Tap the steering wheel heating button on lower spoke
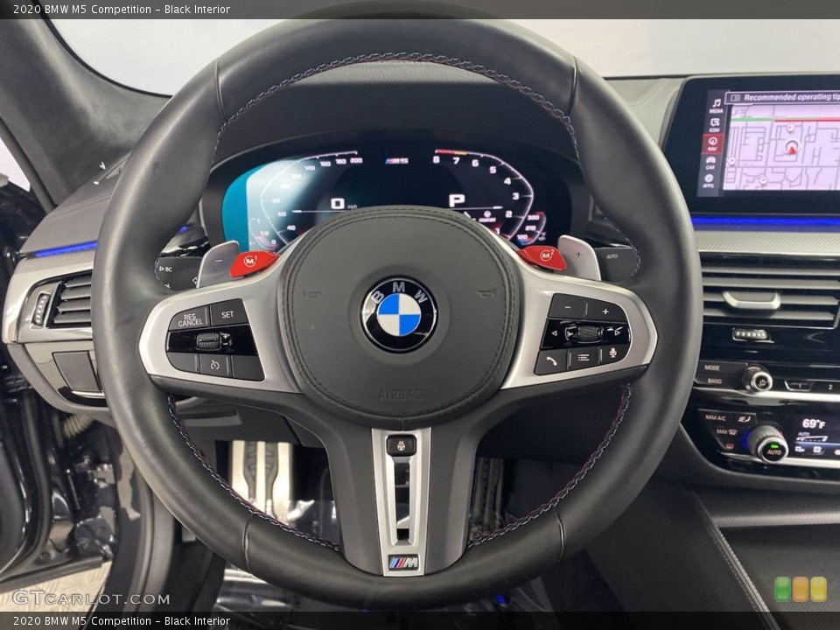 [x=401, y=445]
